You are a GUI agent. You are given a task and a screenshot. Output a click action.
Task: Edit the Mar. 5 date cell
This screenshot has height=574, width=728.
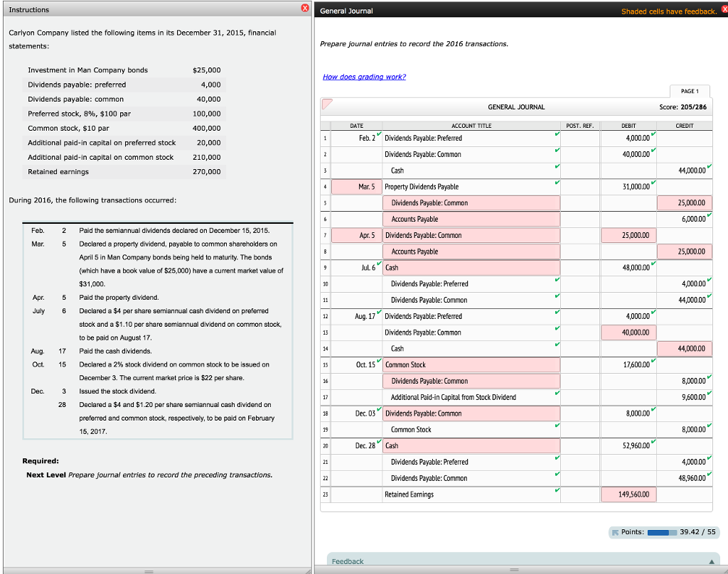point(357,187)
